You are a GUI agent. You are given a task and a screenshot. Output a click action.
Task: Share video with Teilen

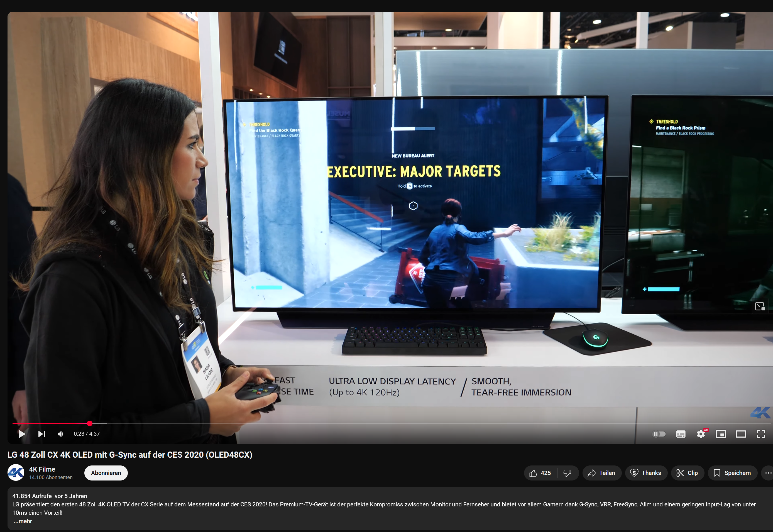[601, 473]
